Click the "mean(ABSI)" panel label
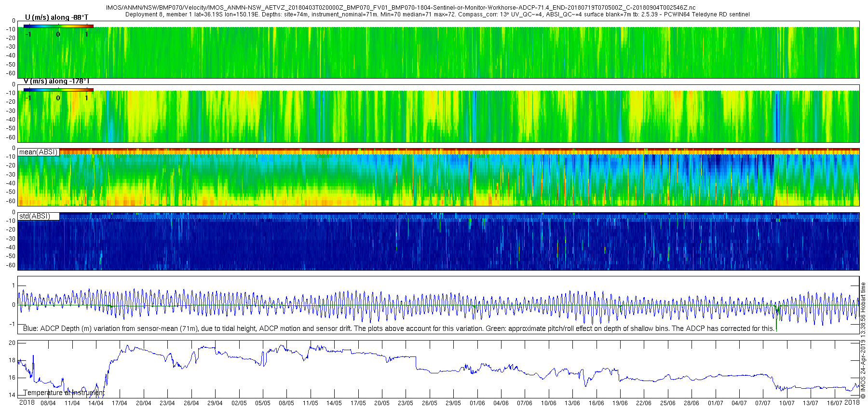 (38, 152)
